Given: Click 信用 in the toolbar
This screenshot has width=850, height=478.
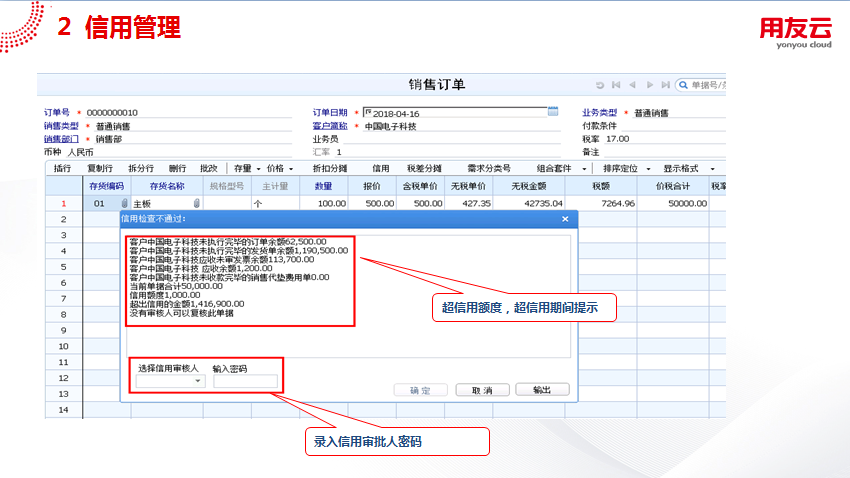Looking at the screenshot, I should click(381, 169).
